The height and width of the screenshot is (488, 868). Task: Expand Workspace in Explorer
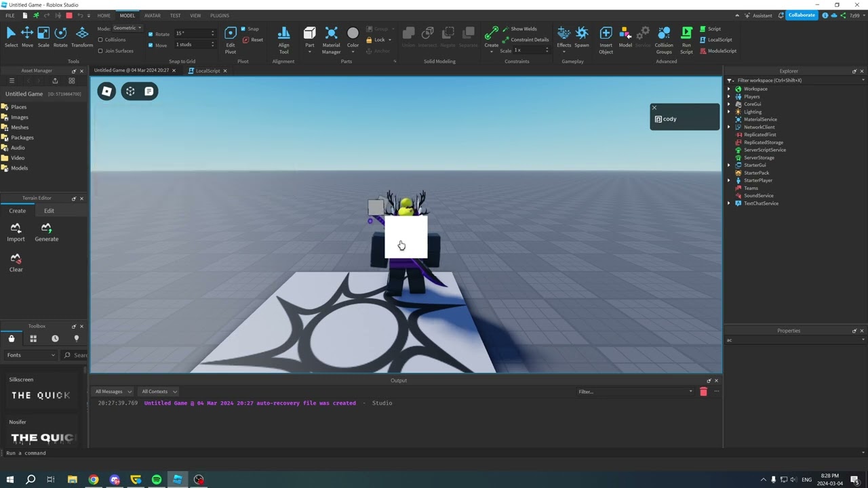coord(729,89)
